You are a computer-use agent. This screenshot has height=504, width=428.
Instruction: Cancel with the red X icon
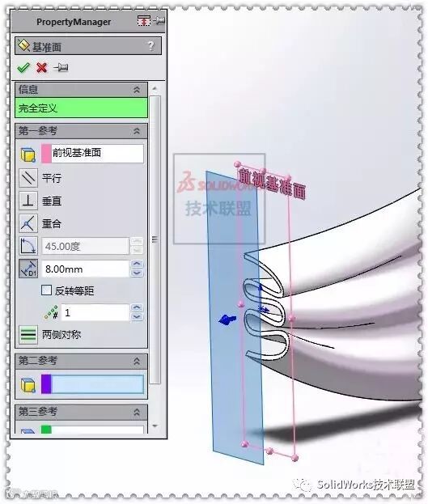42,68
